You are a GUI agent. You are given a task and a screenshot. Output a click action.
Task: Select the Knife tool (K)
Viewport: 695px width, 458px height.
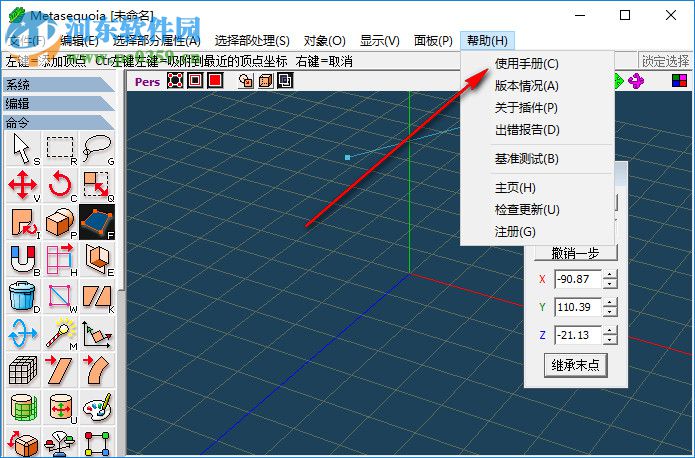coord(97,296)
